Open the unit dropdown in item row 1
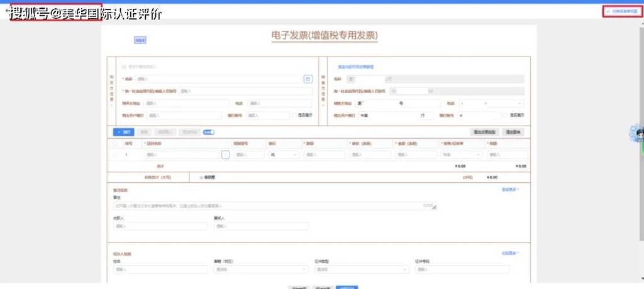 [x=284, y=155]
